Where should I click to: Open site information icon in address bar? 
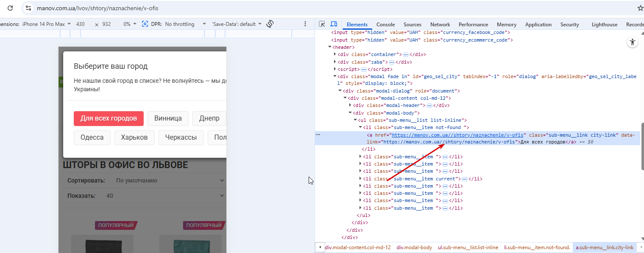[28, 8]
